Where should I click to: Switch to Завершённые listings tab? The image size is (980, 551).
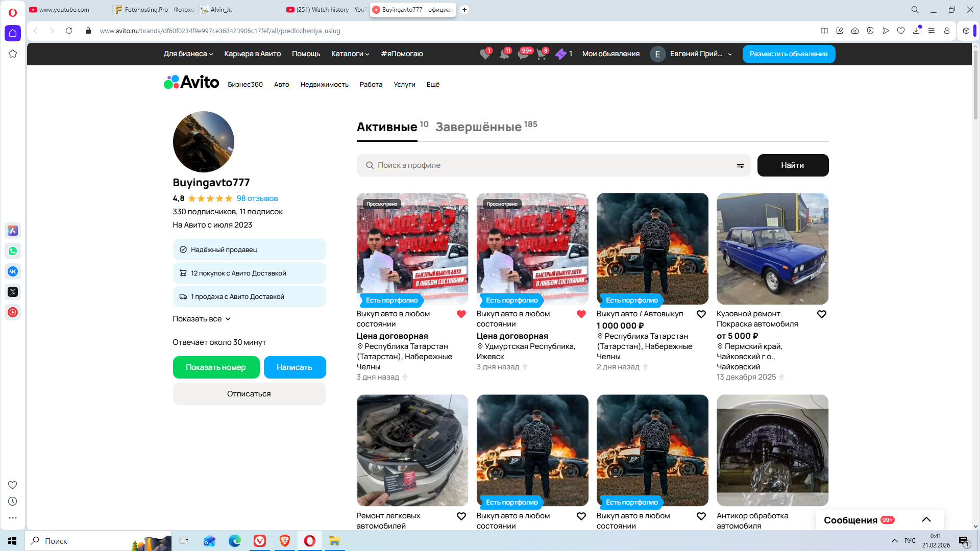pos(478,127)
